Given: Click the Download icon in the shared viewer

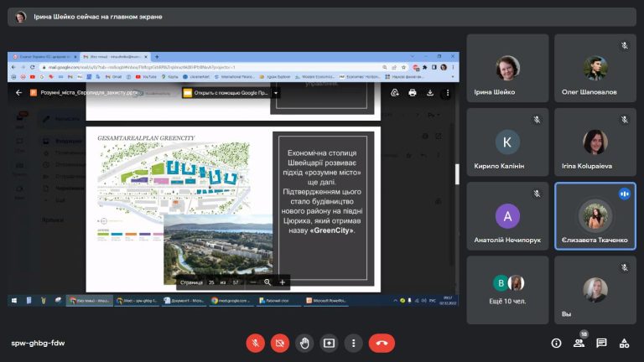Looking at the screenshot, I should [x=430, y=93].
